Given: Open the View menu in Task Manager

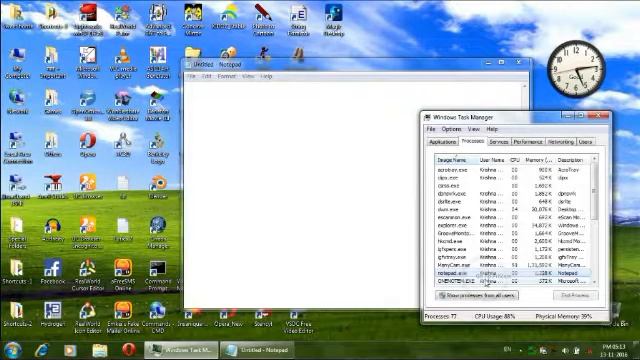Looking at the screenshot, I should click(473, 129).
